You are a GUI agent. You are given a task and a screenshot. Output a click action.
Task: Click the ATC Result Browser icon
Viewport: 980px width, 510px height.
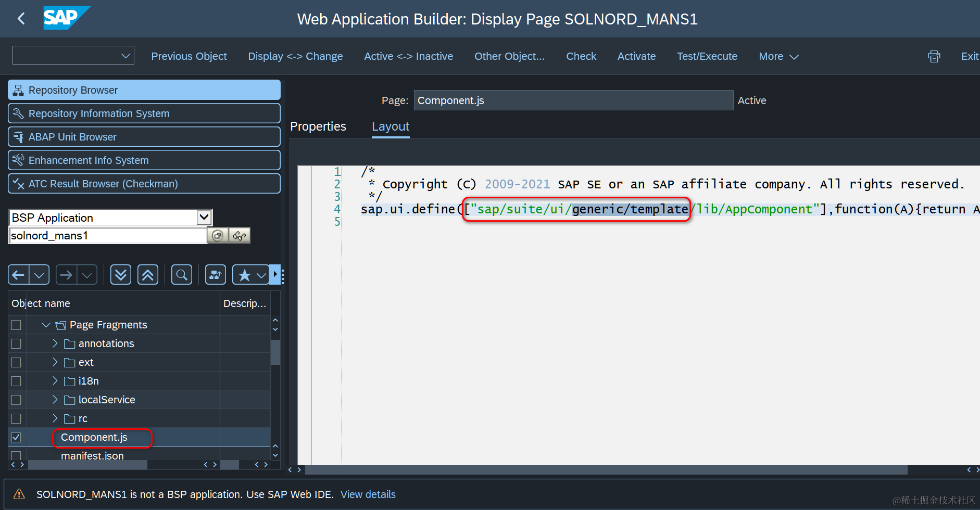coord(18,183)
